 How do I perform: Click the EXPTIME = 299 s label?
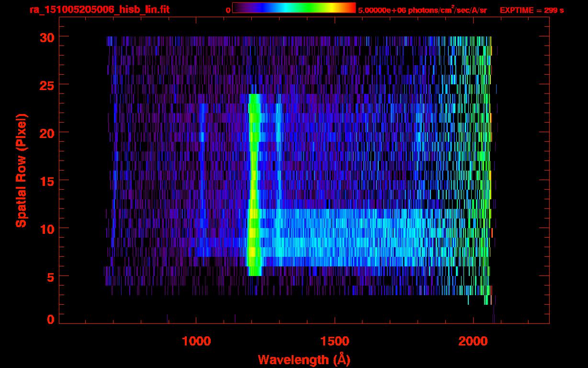tap(531, 10)
